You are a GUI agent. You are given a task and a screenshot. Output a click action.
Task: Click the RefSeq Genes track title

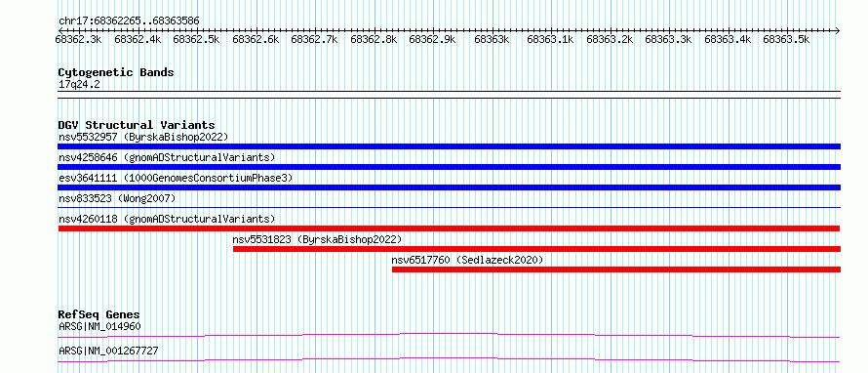coord(99,314)
